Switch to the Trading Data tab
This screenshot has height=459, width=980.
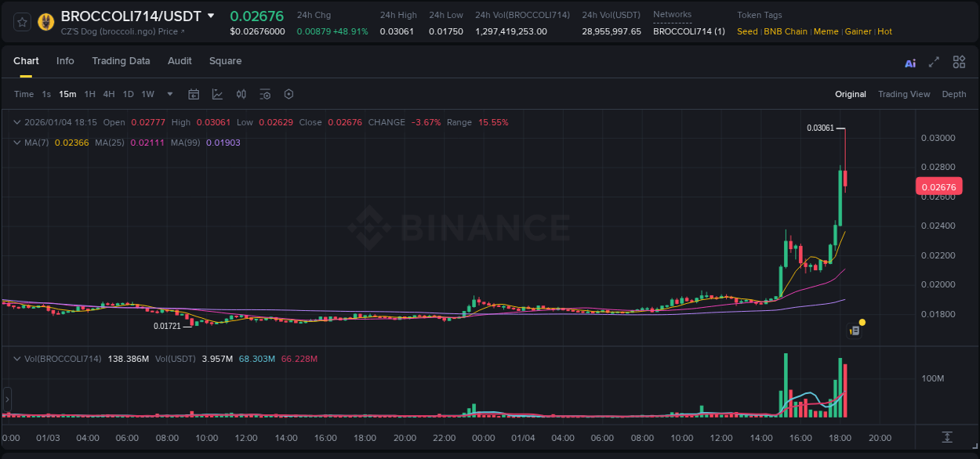121,61
